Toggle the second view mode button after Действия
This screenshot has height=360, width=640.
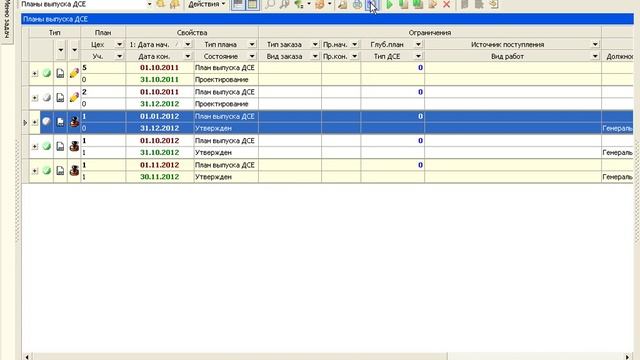[x=253, y=4]
